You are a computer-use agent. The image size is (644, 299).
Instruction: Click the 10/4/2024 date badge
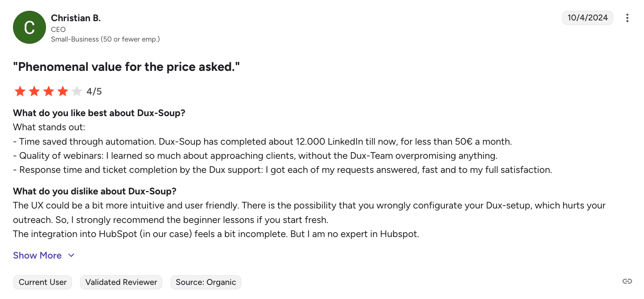[587, 18]
